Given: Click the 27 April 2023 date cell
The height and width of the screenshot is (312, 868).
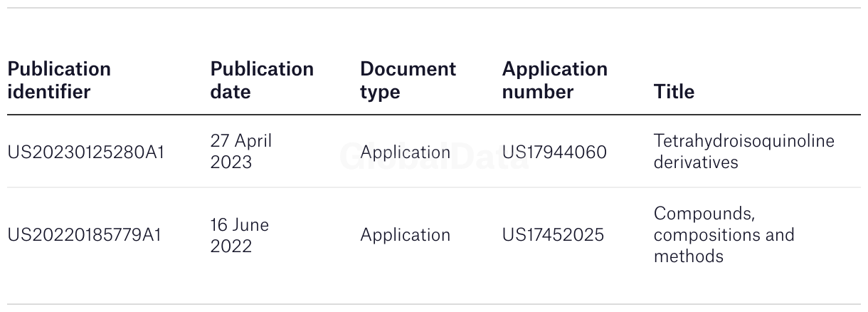Looking at the screenshot, I should (241, 152).
